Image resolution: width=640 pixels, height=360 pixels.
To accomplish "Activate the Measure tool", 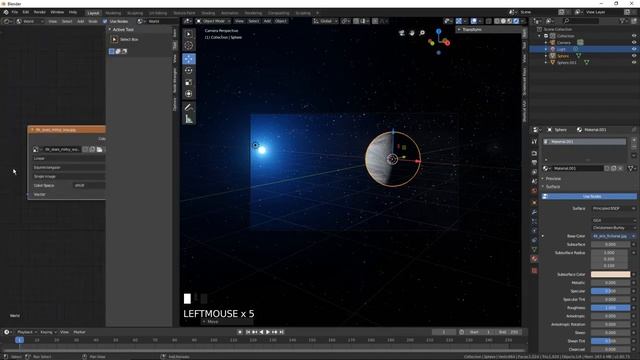I will pyautogui.click(x=189, y=119).
